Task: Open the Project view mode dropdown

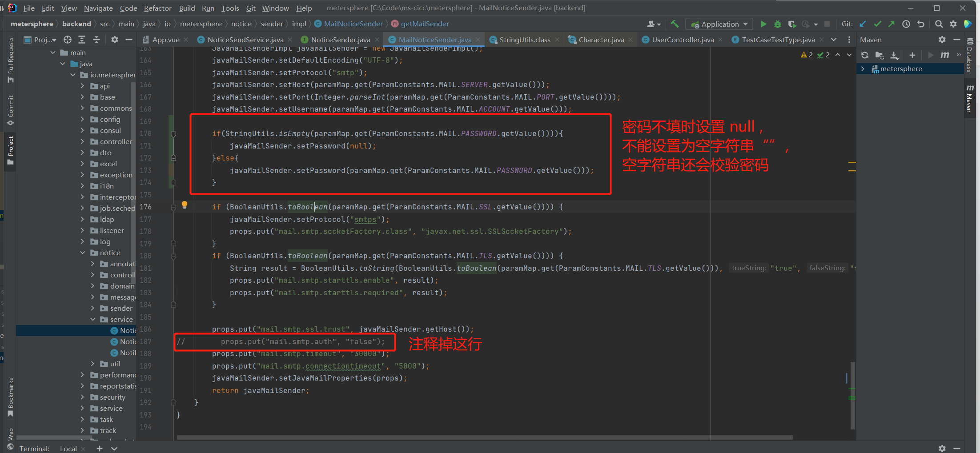Action: (40, 40)
